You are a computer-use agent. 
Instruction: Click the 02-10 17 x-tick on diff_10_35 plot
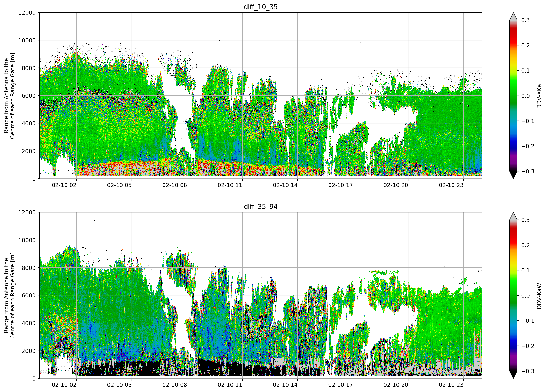coord(341,185)
